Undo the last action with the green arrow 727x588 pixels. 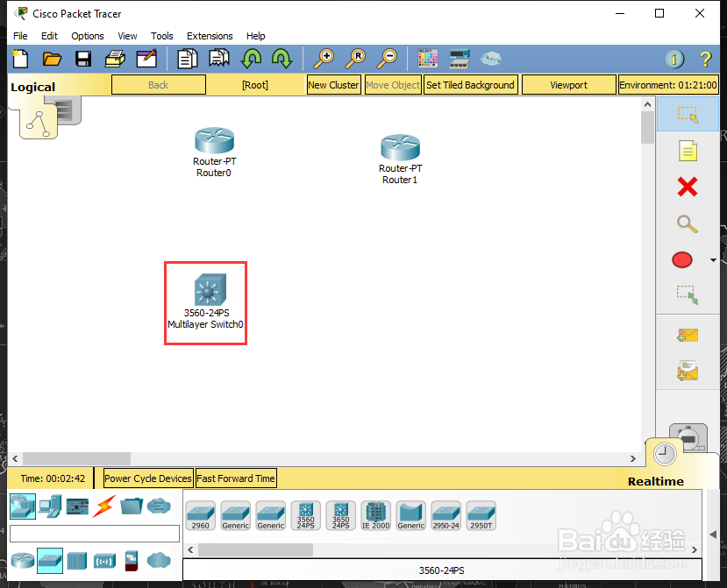(x=251, y=59)
